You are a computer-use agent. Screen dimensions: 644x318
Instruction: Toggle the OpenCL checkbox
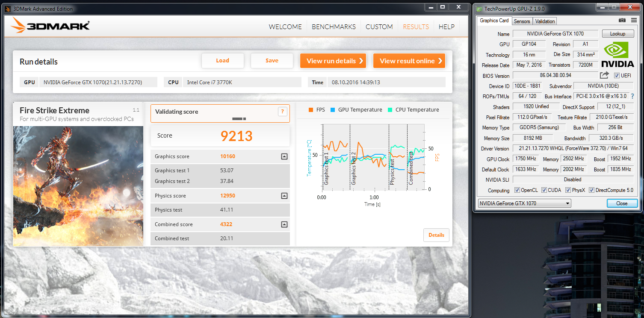pos(517,190)
